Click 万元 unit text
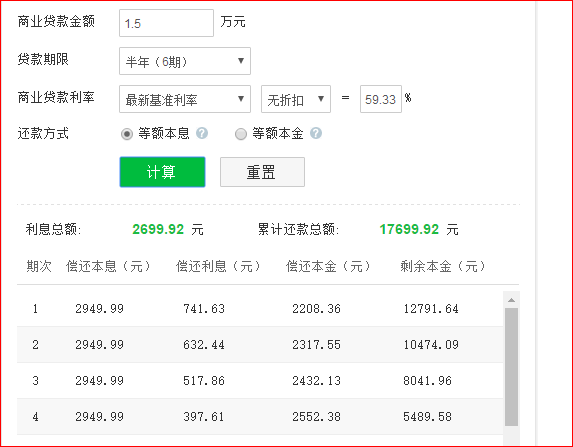This screenshot has width=573, height=447. [x=233, y=22]
